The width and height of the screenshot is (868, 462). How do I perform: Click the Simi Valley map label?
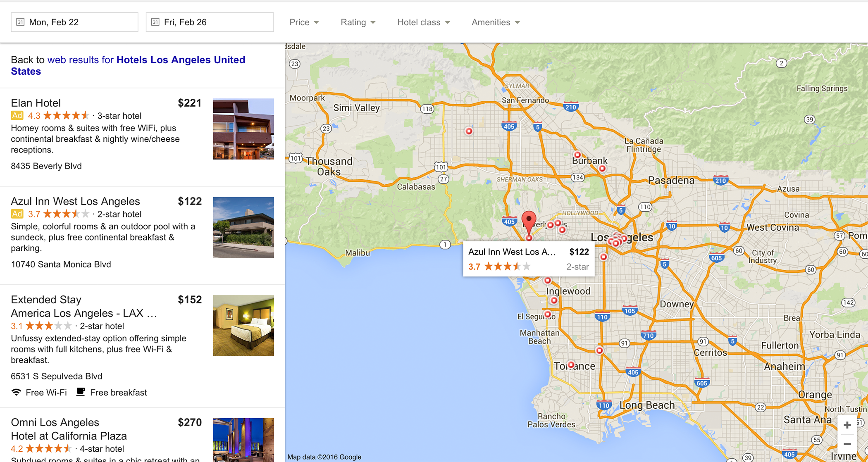(356, 108)
